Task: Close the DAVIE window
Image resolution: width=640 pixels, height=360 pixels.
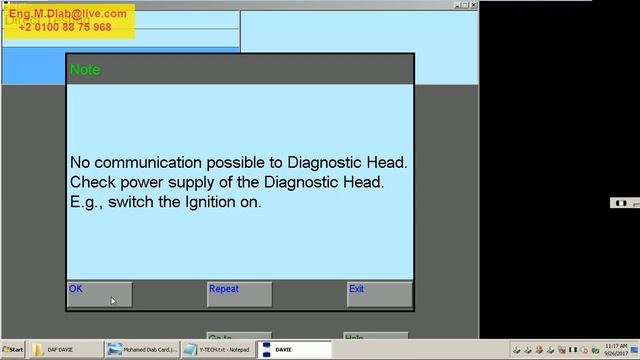Action: pyautogui.click(x=473, y=5)
